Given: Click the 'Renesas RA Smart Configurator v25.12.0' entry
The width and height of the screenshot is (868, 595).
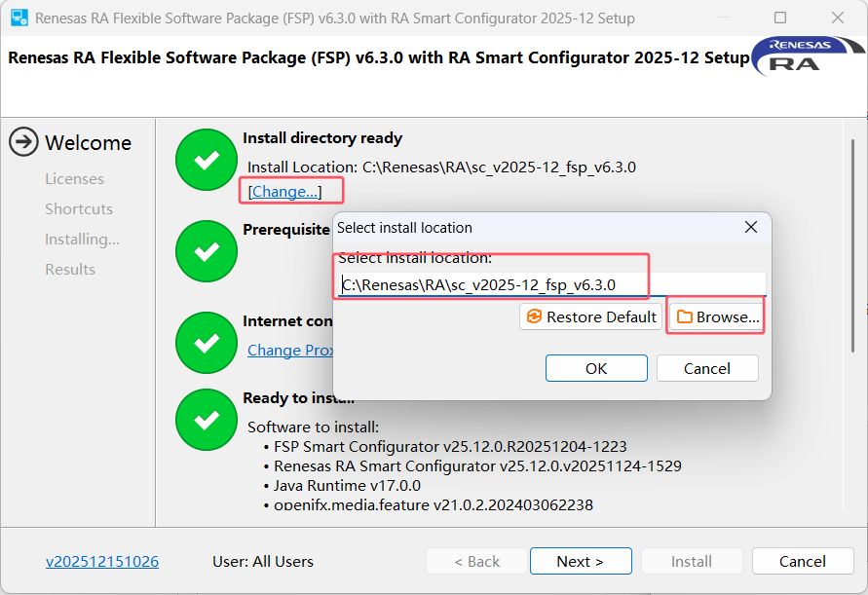Looking at the screenshot, I should [x=477, y=466].
